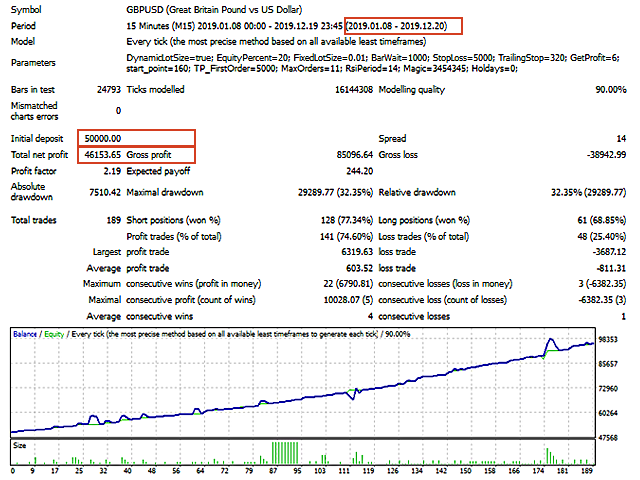Click the 189 mark on the trade axis
The width and height of the screenshot is (640, 480).
pyautogui.click(x=589, y=472)
